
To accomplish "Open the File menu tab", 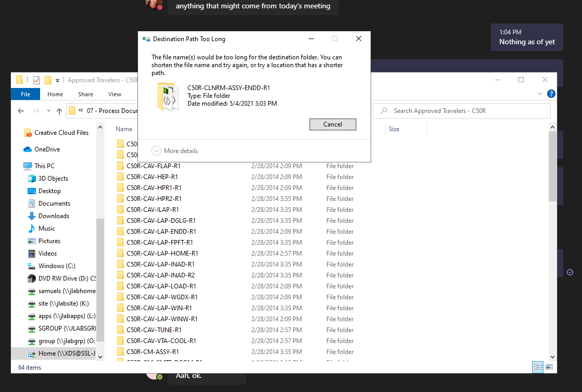I will (26, 94).
